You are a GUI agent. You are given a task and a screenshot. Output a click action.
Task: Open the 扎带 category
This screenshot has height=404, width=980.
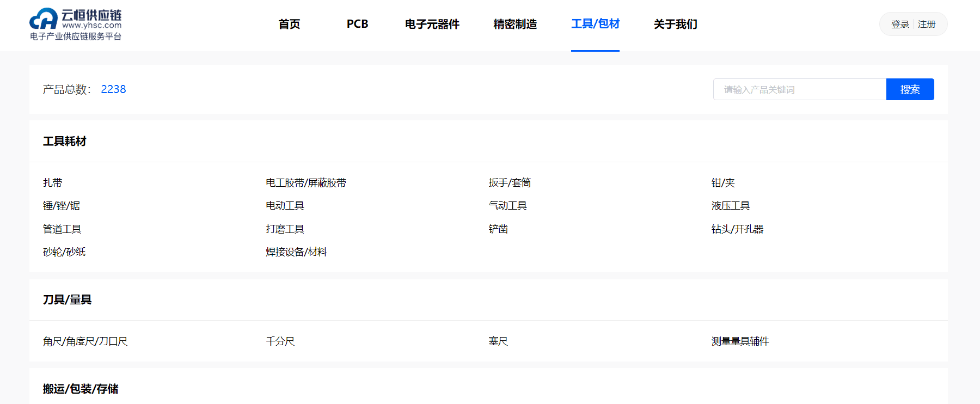click(x=53, y=183)
